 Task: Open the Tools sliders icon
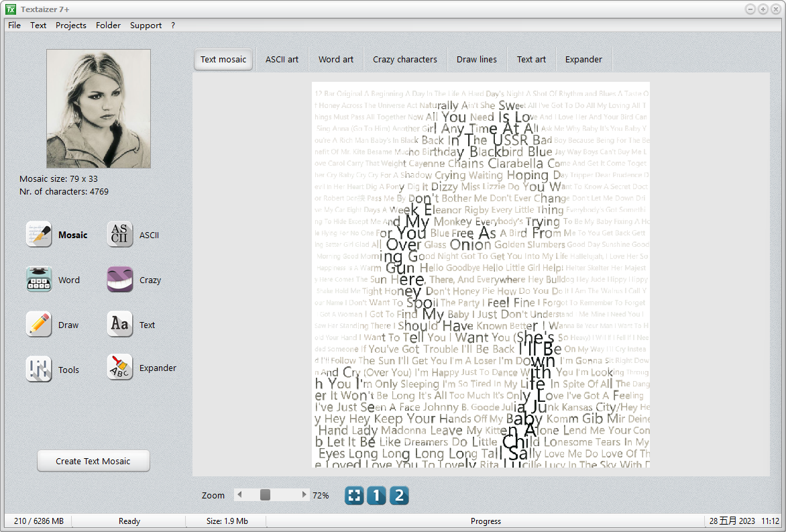pos(39,369)
